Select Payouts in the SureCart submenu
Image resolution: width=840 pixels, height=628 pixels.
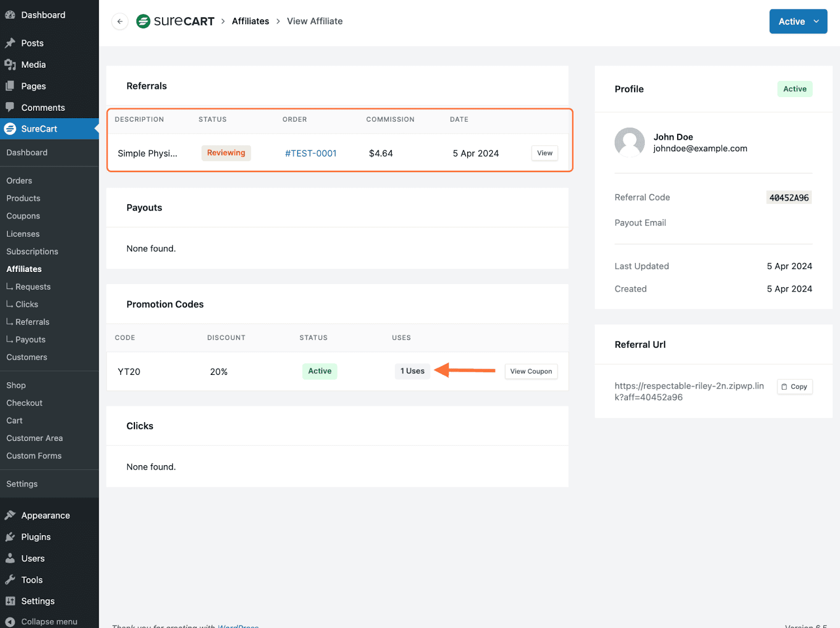29,339
